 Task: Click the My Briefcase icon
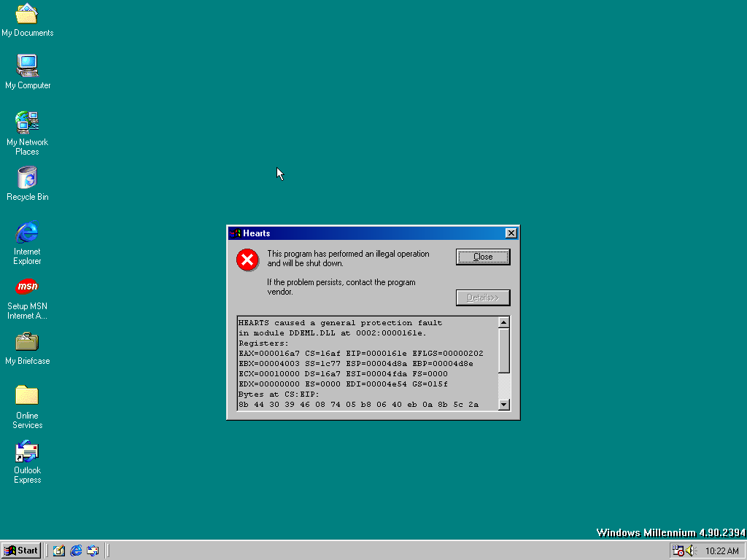pyautogui.click(x=27, y=341)
